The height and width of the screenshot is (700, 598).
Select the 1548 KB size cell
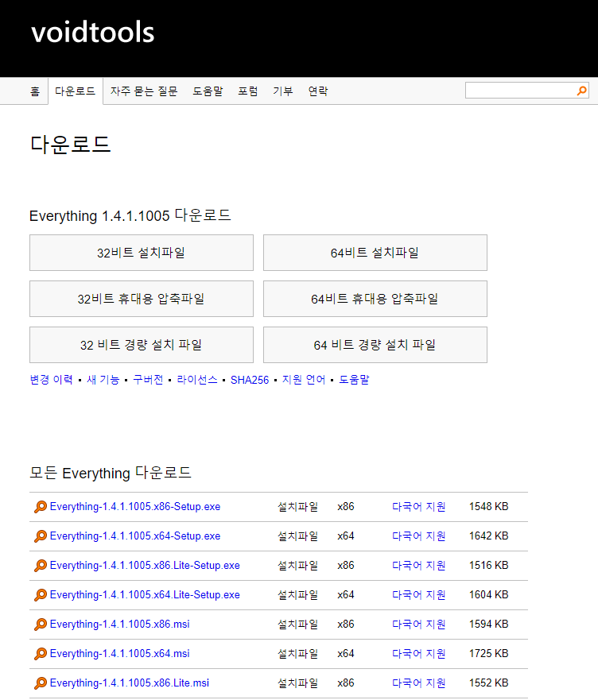click(488, 507)
